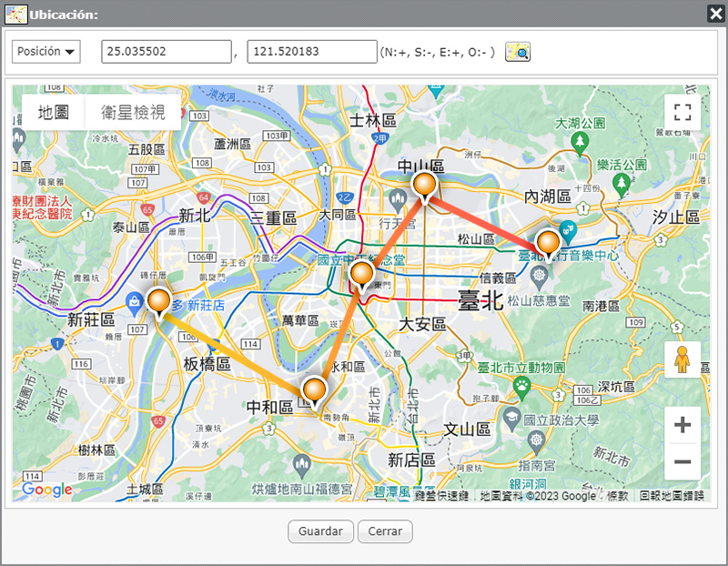Click the 蘆洲區 district label
Image resolution: width=728 pixels, height=566 pixels.
tap(232, 145)
